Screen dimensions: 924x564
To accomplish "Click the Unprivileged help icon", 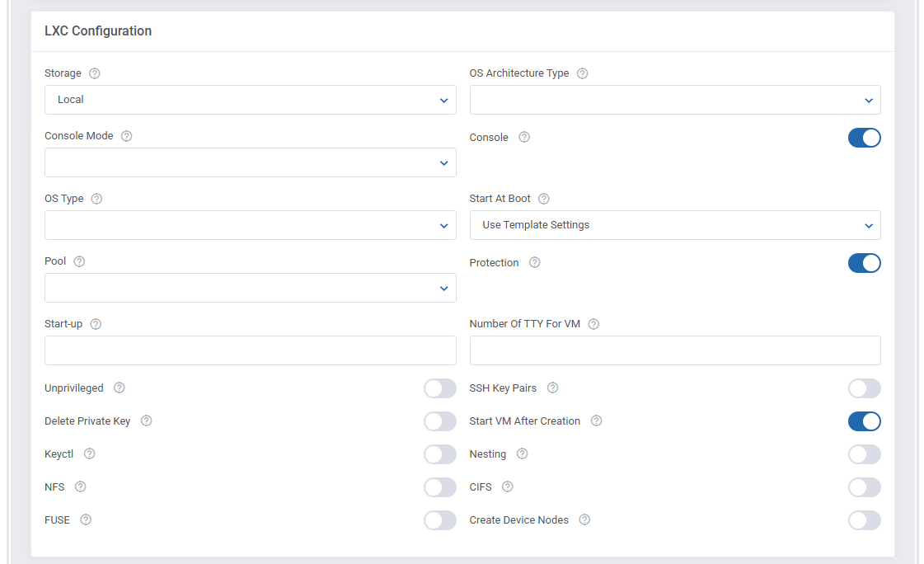I will click(119, 388).
